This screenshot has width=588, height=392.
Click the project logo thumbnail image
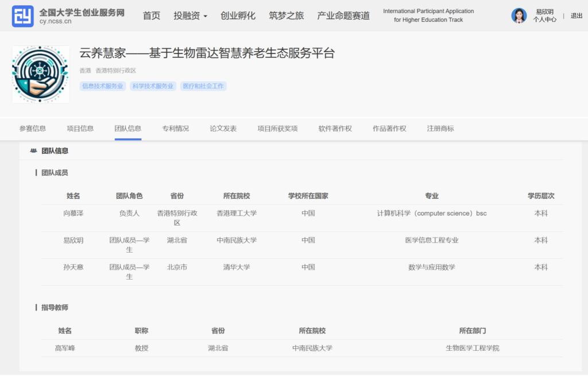click(x=41, y=75)
